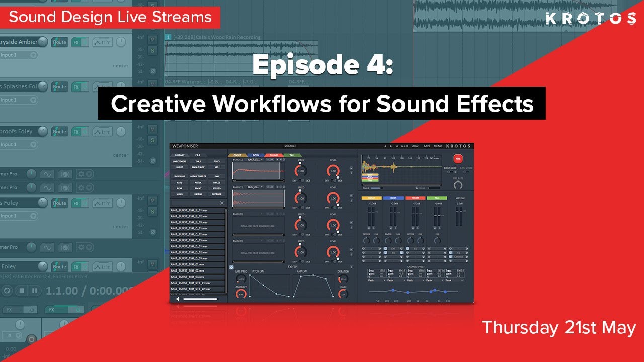Click the synth DURATION knob

[x=343, y=279]
